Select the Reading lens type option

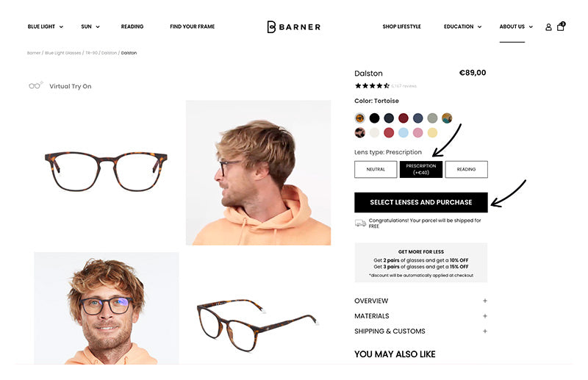coord(466,170)
